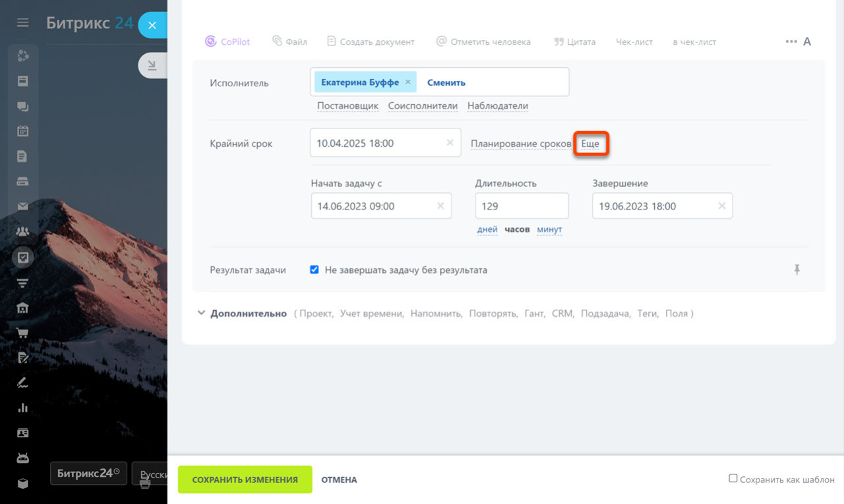
Task: Toggle Планирование сроков link
Action: click(x=521, y=144)
